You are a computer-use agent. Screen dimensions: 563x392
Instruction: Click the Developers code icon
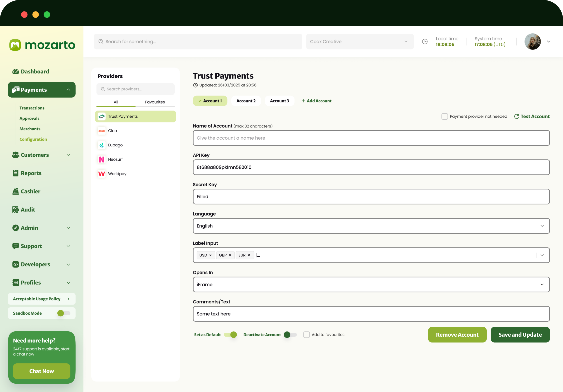tap(15, 264)
